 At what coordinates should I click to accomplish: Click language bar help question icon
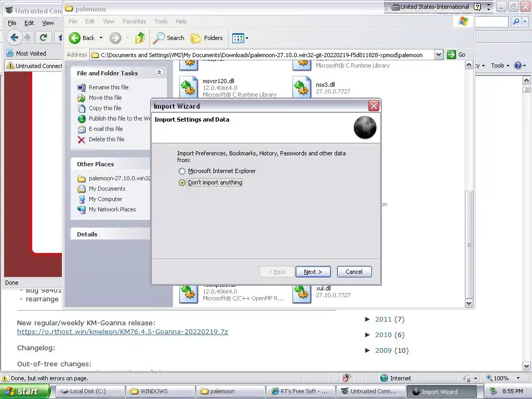[477, 7]
